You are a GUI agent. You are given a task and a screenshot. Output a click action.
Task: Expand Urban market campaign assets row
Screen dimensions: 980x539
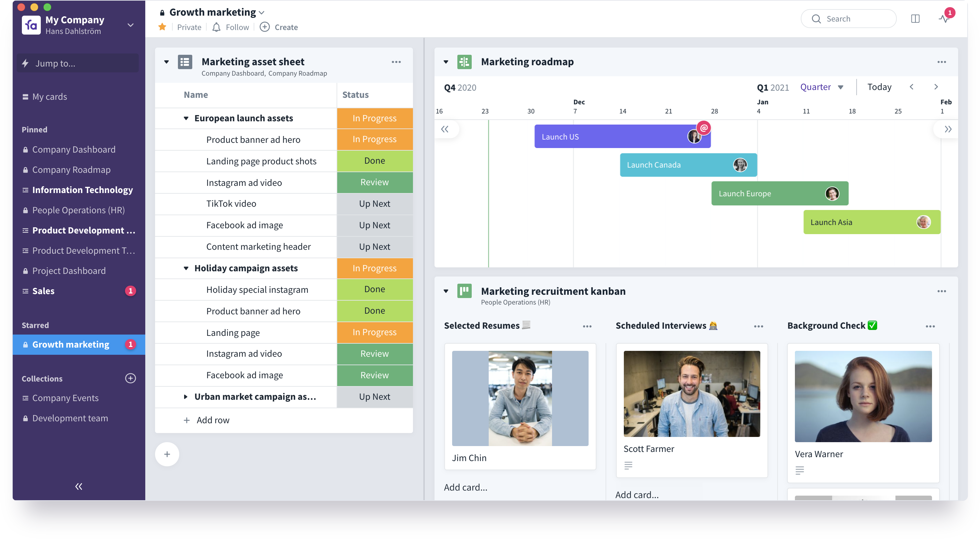pos(186,397)
